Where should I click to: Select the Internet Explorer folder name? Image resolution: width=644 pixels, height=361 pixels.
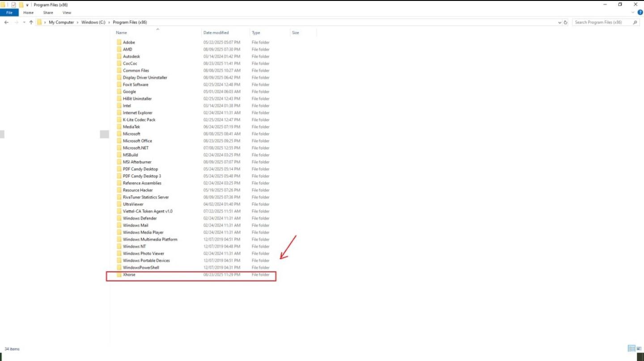pyautogui.click(x=138, y=113)
